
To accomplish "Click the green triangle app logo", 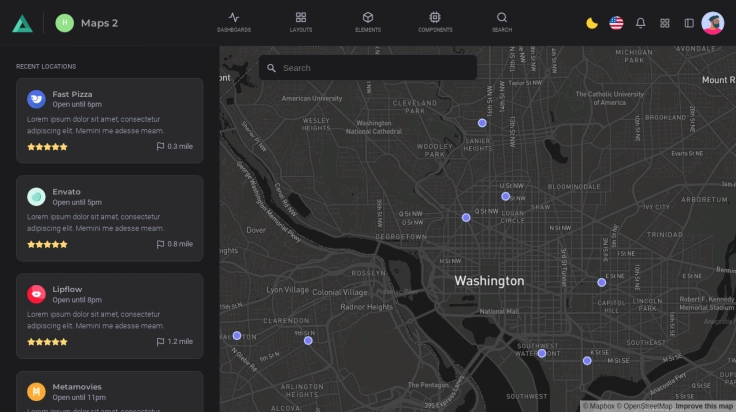I will [22, 23].
